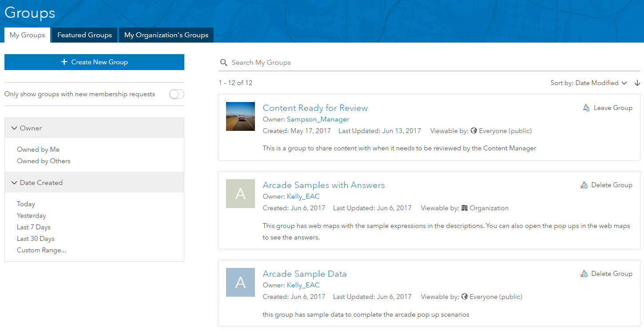644x330 pixels.
Task: Toggle only show groups with membership requests
Action: point(176,94)
